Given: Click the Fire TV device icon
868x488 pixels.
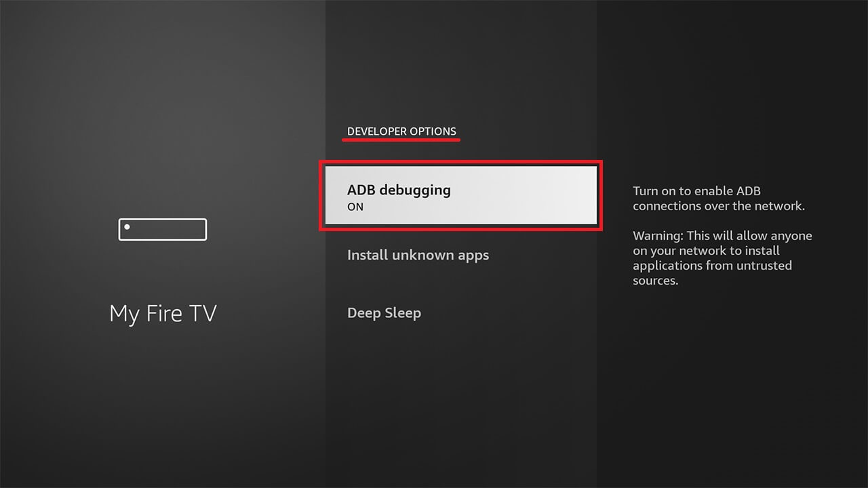Looking at the screenshot, I should pos(163,229).
